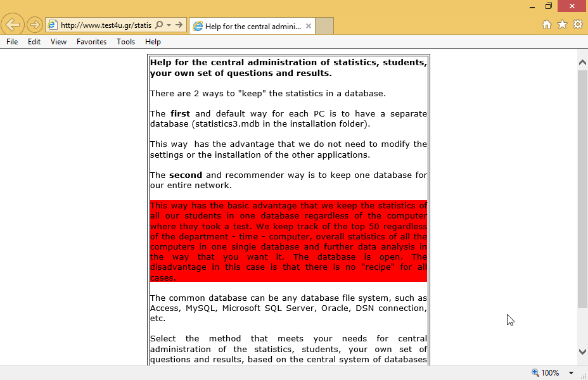Click the page icon in the address bar
Image resolution: width=588 pixels, height=380 pixels.
click(53, 25)
